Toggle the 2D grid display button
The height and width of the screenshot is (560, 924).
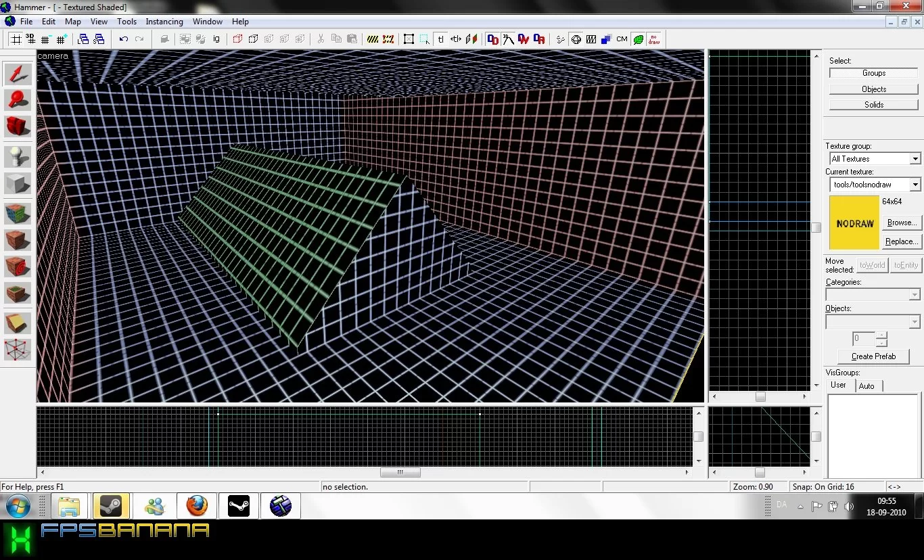pyautogui.click(x=16, y=39)
